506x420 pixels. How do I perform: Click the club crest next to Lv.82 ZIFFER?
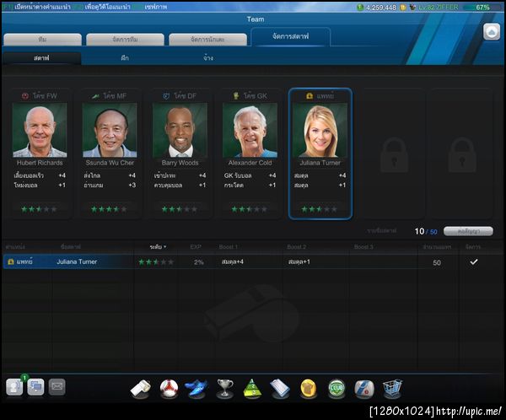(412, 7)
